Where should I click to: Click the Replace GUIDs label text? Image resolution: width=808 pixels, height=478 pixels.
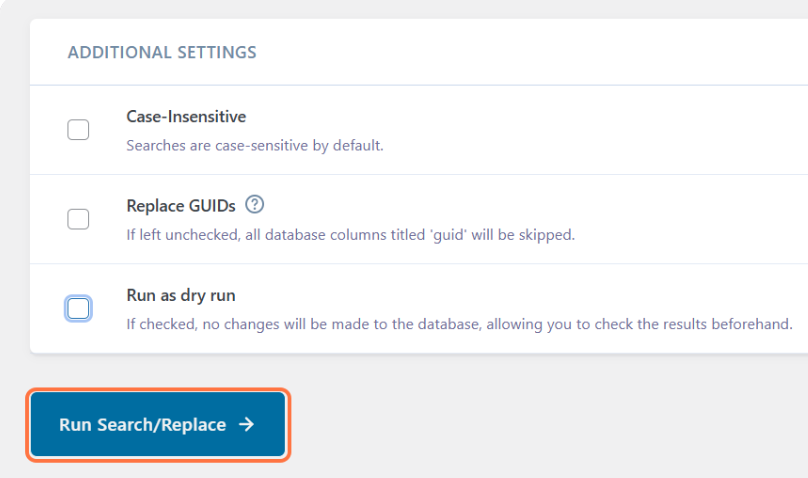pyautogui.click(x=181, y=206)
